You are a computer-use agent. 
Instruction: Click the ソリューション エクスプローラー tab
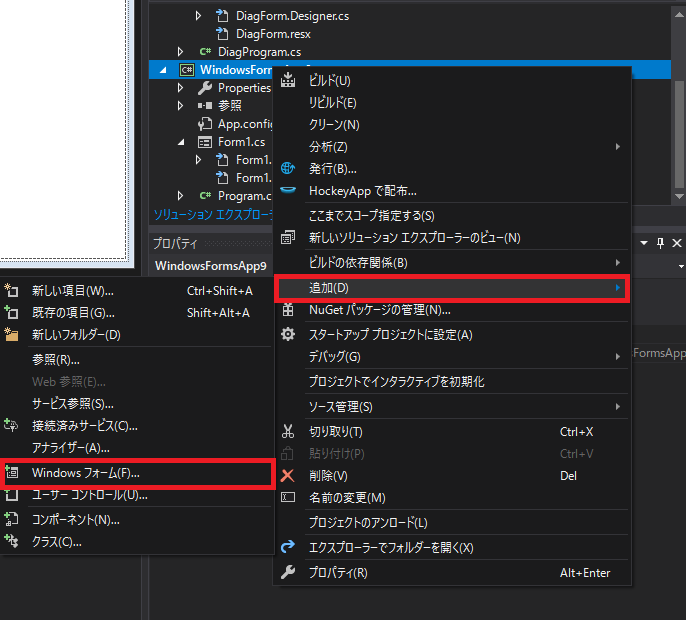(213, 214)
